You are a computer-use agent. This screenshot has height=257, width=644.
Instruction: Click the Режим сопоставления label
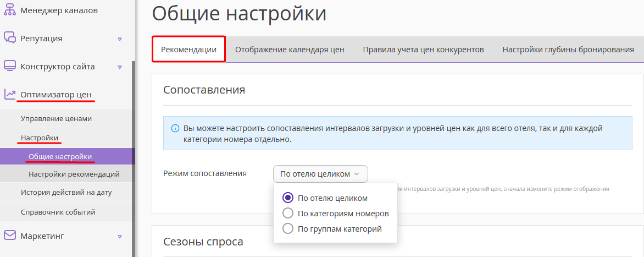[205, 173]
